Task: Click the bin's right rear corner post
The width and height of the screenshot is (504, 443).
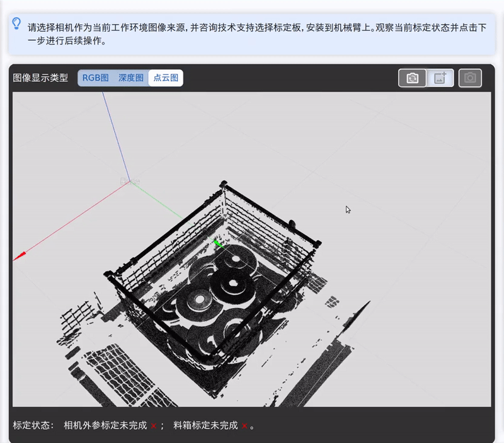Action: tap(292, 223)
